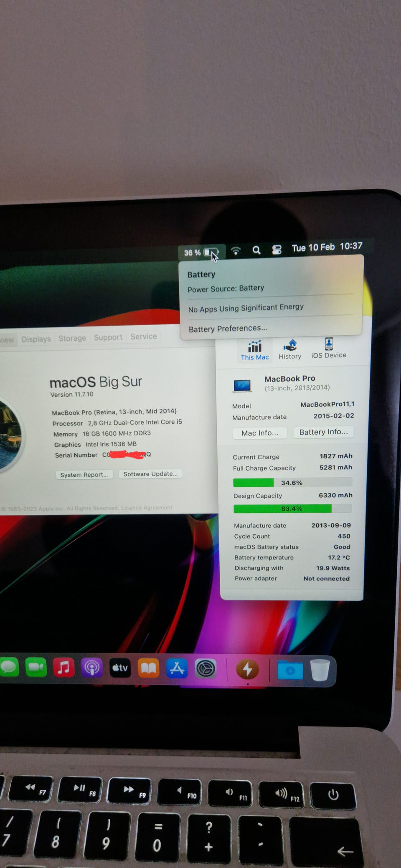The image size is (401, 868).
Task: Click Power Source: Battery line
Action: [x=226, y=288]
